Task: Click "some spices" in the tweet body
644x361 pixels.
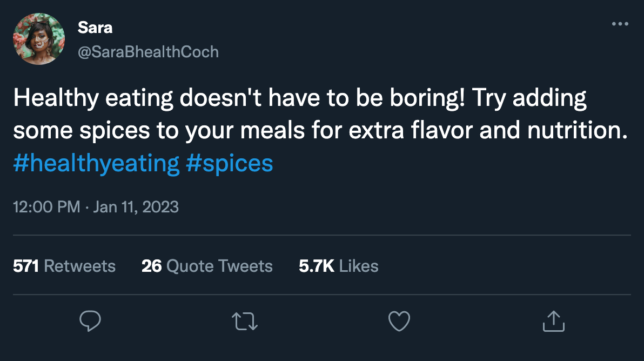Action: point(74,132)
